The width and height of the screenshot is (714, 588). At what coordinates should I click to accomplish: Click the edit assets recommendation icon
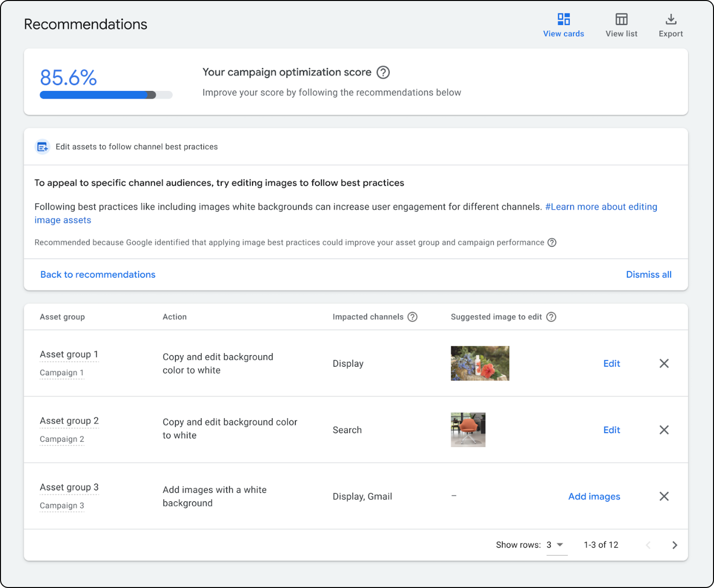coord(42,147)
